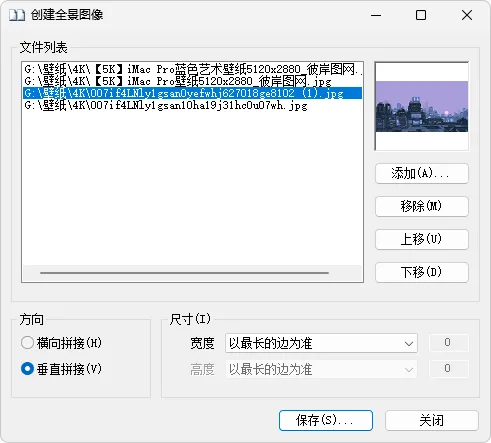Maximize the 创建全景图像 window

click(421, 15)
